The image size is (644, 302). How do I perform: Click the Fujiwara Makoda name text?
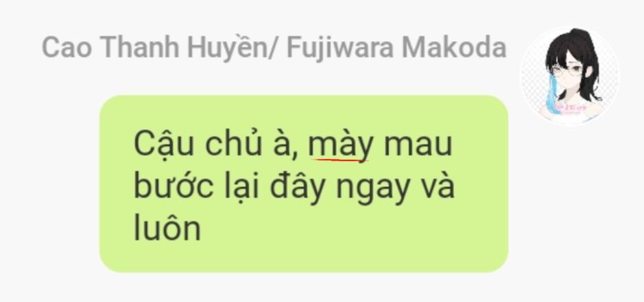click(x=396, y=47)
